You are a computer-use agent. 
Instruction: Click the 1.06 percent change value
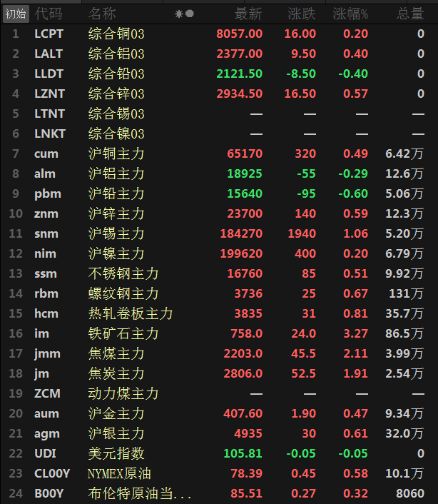click(x=355, y=233)
